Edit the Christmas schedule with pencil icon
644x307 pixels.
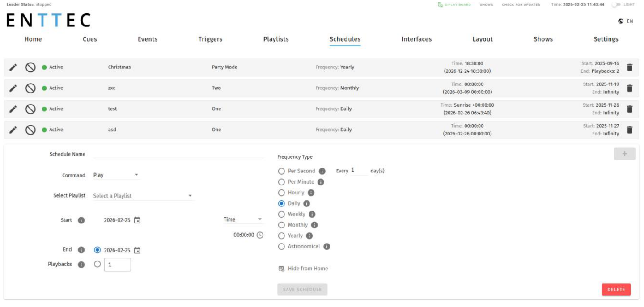[13, 67]
